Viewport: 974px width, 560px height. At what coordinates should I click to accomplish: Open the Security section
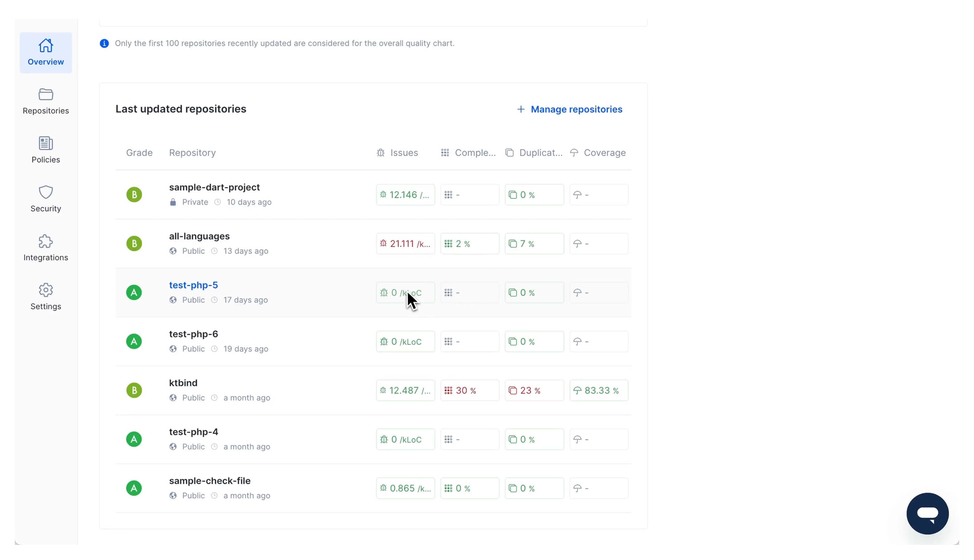[45, 199]
